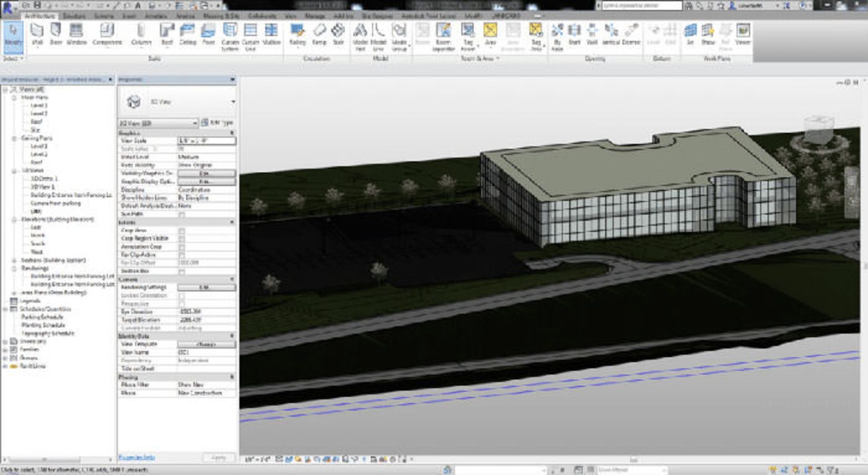Enable the Crop Region Visible checkbox
The height and width of the screenshot is (475, 868).
pos(182,239)
